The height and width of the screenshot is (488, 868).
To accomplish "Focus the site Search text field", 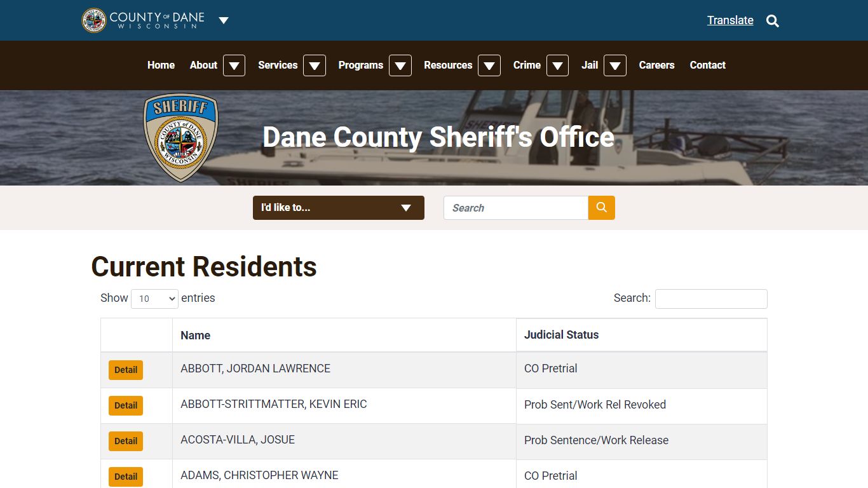I will [x=516, y=208].
